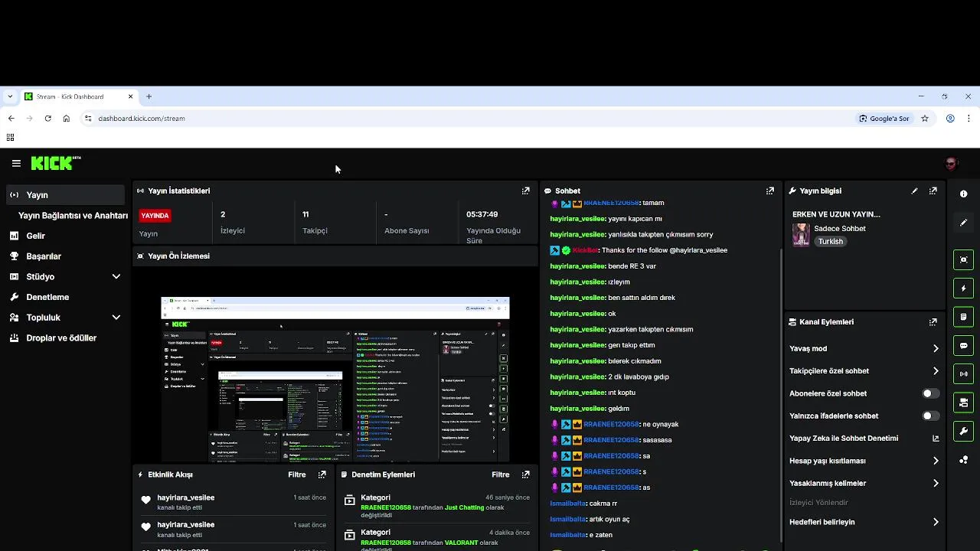980x551 pixels.
Task: Toggle the wrench widget icon in the right sidebar
Action: (964, 431)
